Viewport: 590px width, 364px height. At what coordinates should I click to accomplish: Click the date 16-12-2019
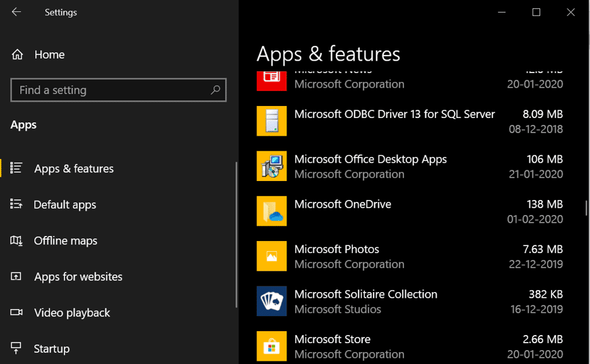click(536, 309)
